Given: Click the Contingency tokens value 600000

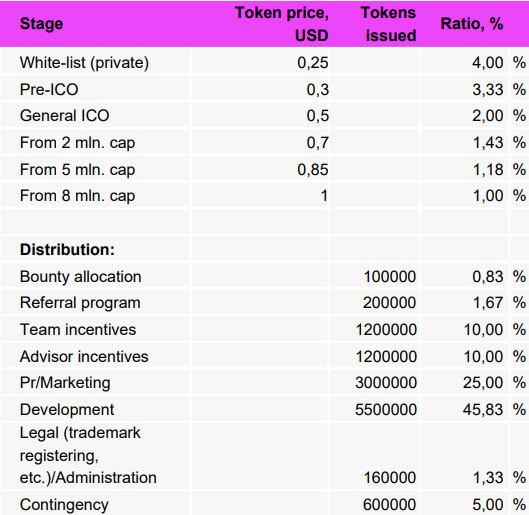Looking at the screenshot, I should click(x=389, y=505).
